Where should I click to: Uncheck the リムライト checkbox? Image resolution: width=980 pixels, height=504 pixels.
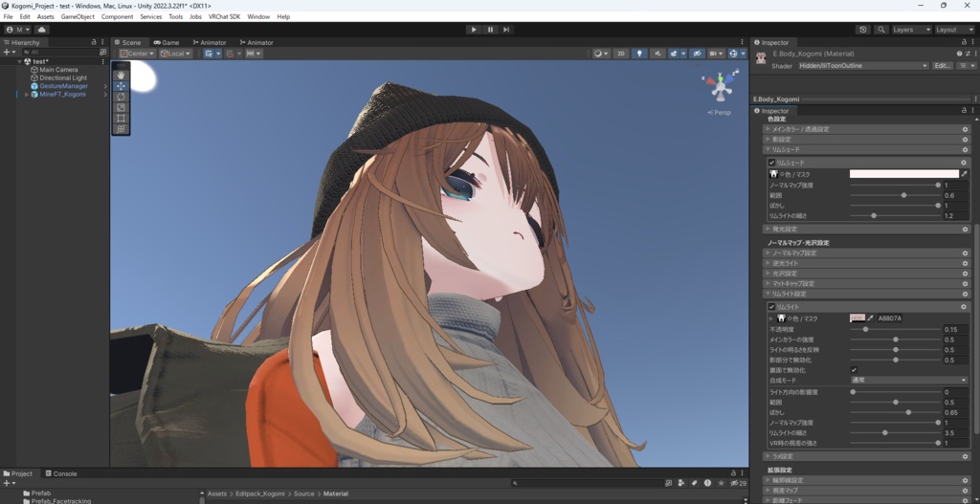pyautogui.click(x=771, y=307)
